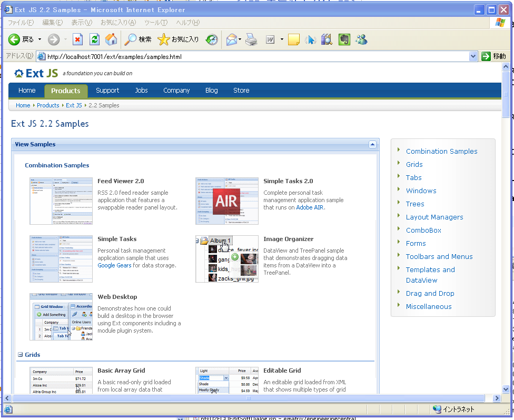The image size is (514, 420).
Task: Click the IE icon in the title bar
Action: pyautogui.click(x=8, y=9)
